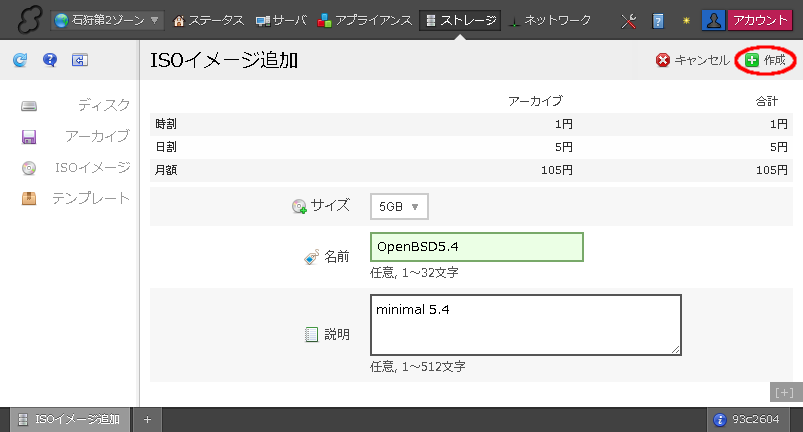Click the collapse sidebar panel icon

(80, 61)
